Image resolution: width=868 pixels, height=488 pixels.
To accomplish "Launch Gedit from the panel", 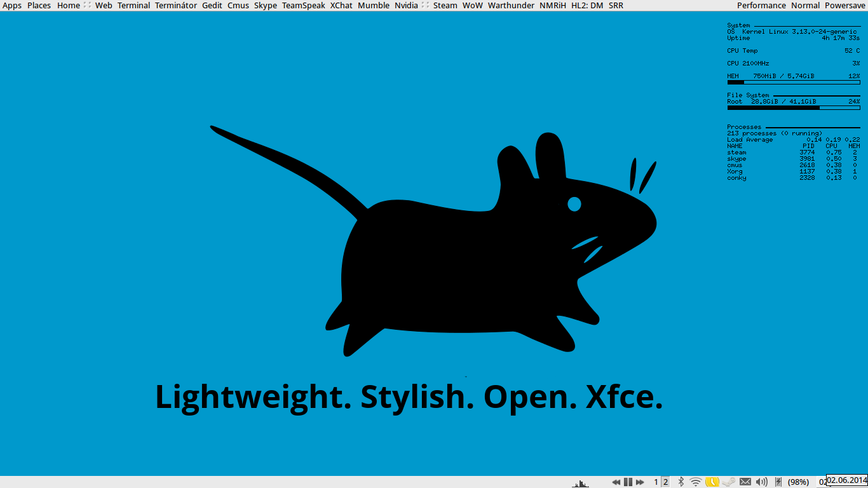I will [212, 5].
